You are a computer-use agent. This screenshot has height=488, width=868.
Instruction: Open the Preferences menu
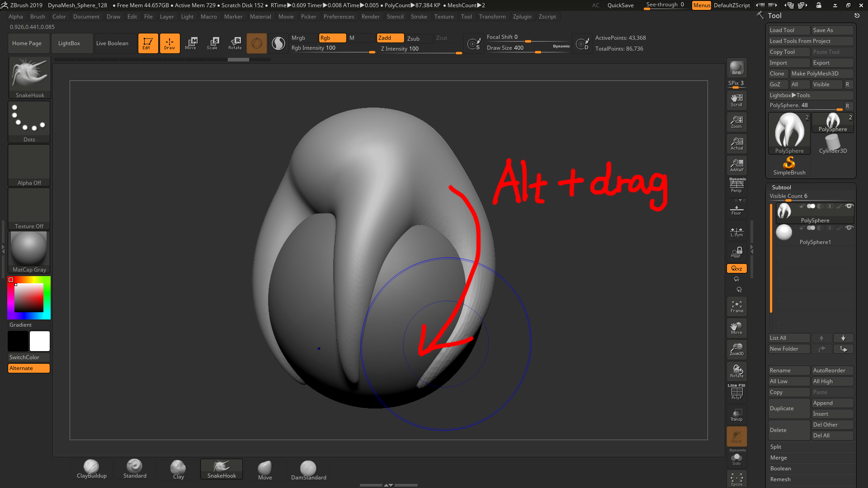(339, 17)
